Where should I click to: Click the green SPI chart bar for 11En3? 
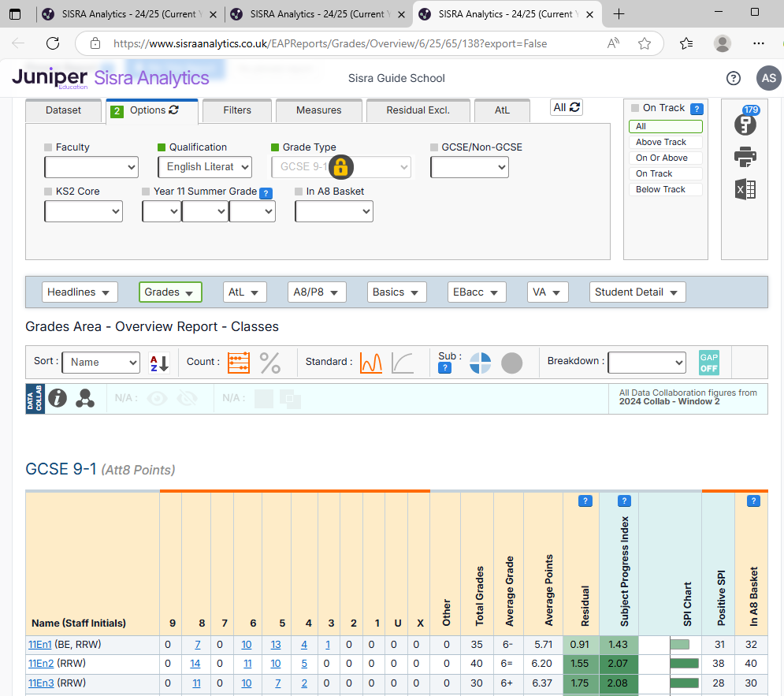(x=684, y=683)
